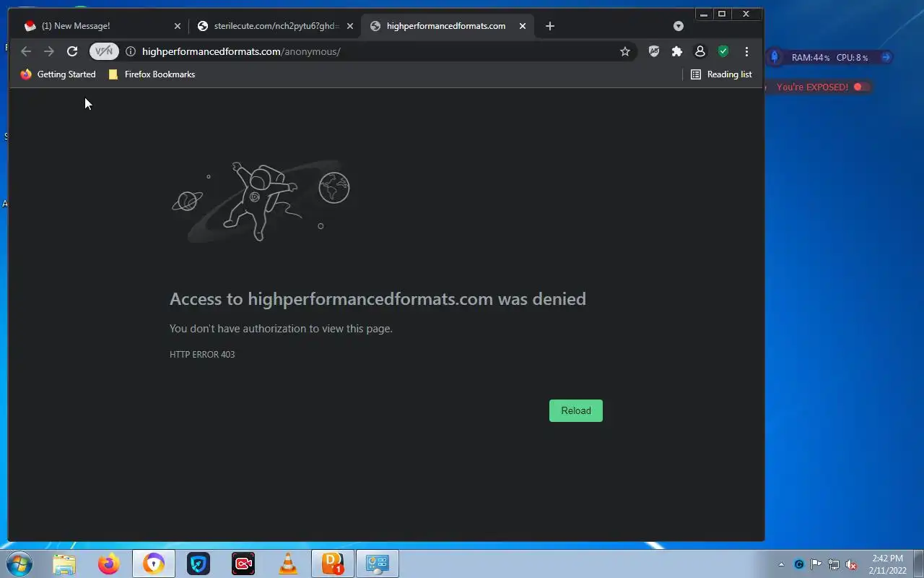Close the "(1) New Message!" tab
Viewport: 924px width, 578px height.
(178, 26)
